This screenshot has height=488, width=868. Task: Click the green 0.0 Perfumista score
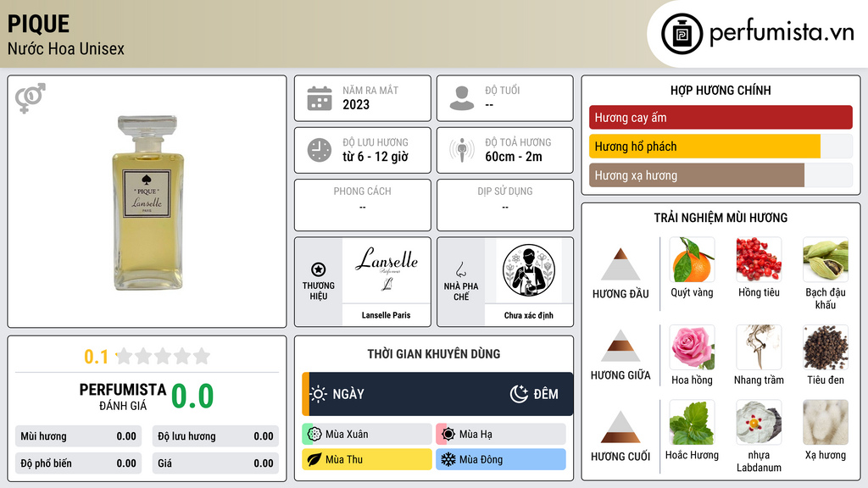click(192, 396)
